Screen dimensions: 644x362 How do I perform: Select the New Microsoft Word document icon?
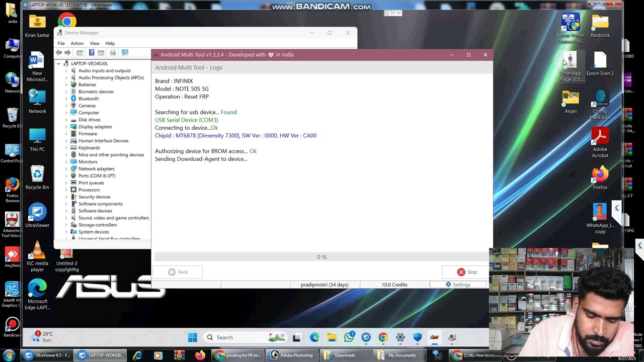click(37, 67)
